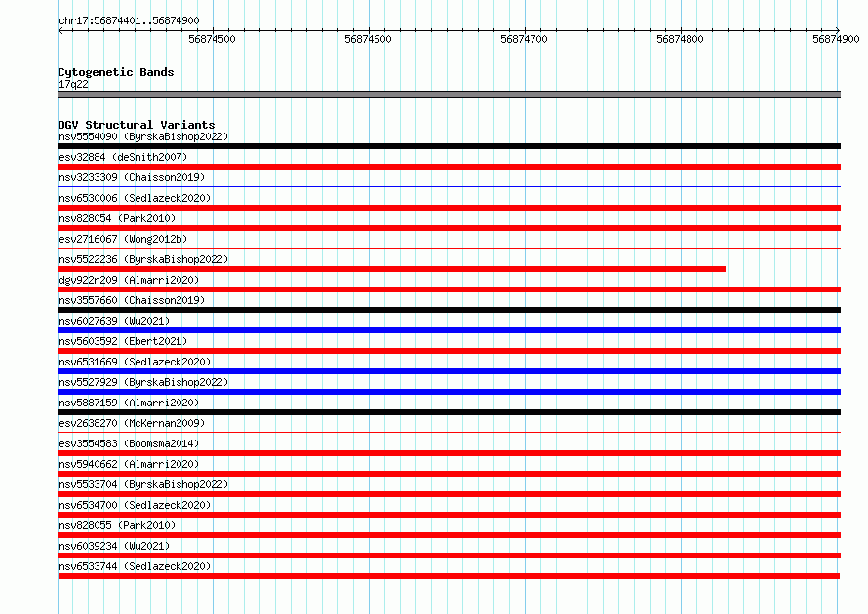Click the nsv6027639 (Wu2021) label
The height and width of the screenshot is (614, 868).
[114, 321]
